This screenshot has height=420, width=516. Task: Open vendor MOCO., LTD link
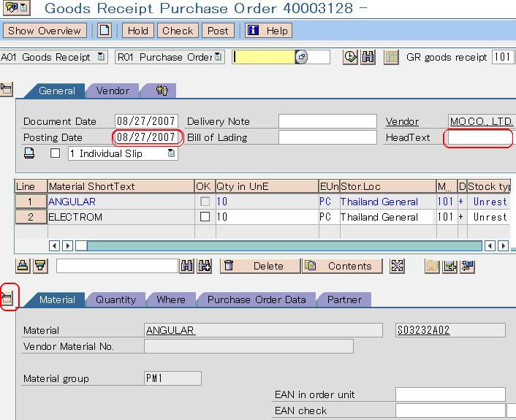click(x=482, y=121)
